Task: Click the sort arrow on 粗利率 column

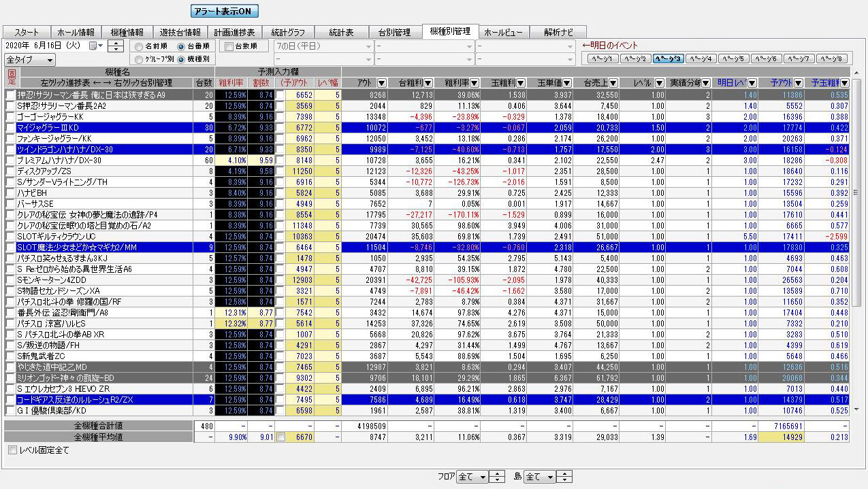Action: [475, 83]
